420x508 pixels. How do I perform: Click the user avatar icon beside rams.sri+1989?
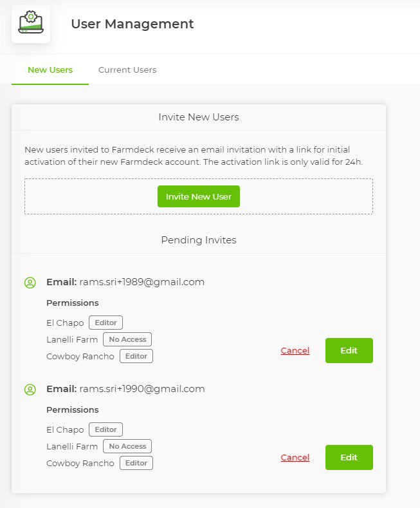click(30, 282)
